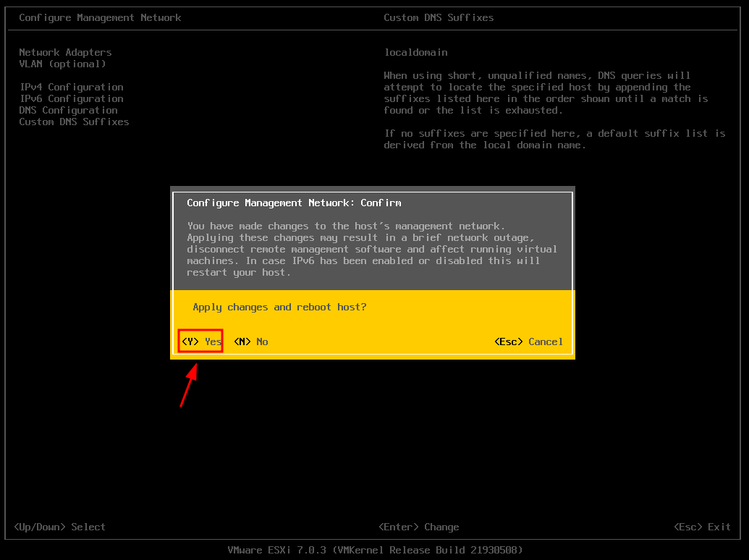Viewport: 749px width, 560px height.
Task: Select IPv4 Configuration item
Action: click(x=72, y=87)
